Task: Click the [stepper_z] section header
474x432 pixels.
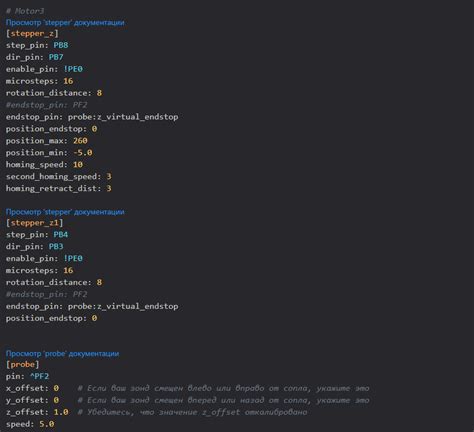Action: (x=32, y=33)
